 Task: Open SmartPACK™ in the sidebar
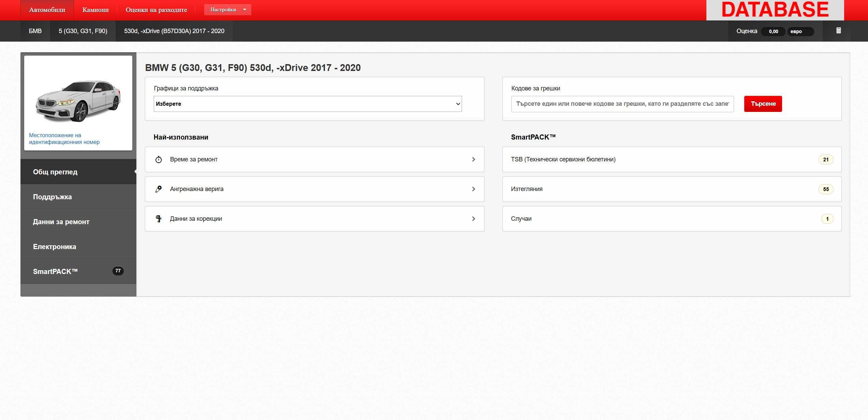[78, 272]
